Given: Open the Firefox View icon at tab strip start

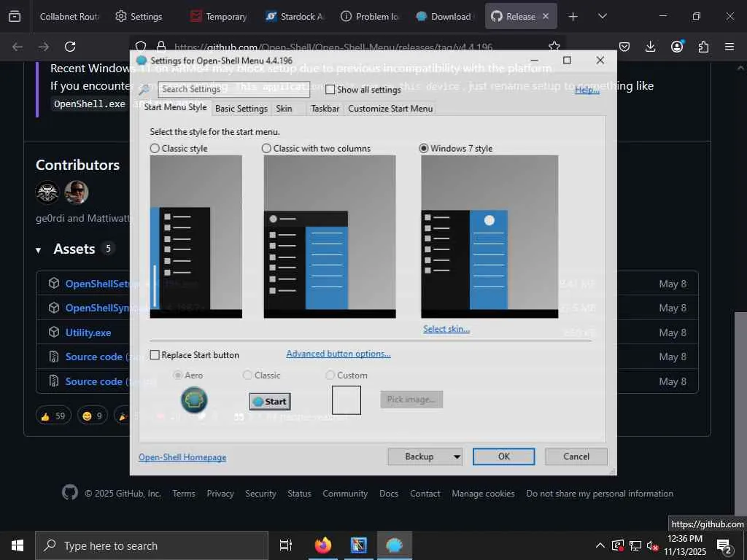Looking at the screenshot, I should click(15, 16).
